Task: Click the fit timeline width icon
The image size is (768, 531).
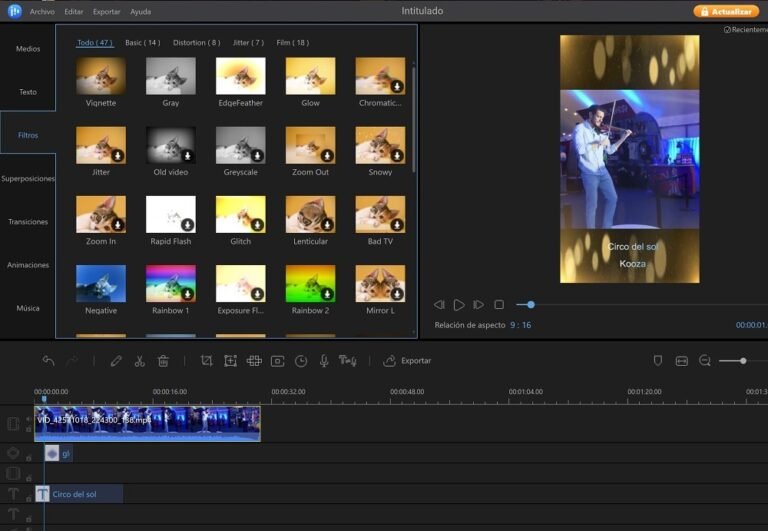Action: tap(681, 361)
